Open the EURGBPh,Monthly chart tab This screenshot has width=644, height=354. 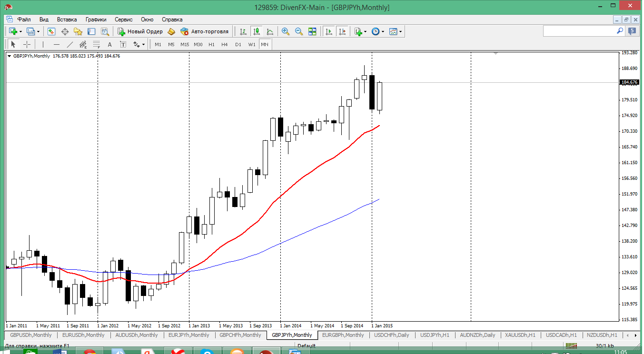click(x=343, y=335)
